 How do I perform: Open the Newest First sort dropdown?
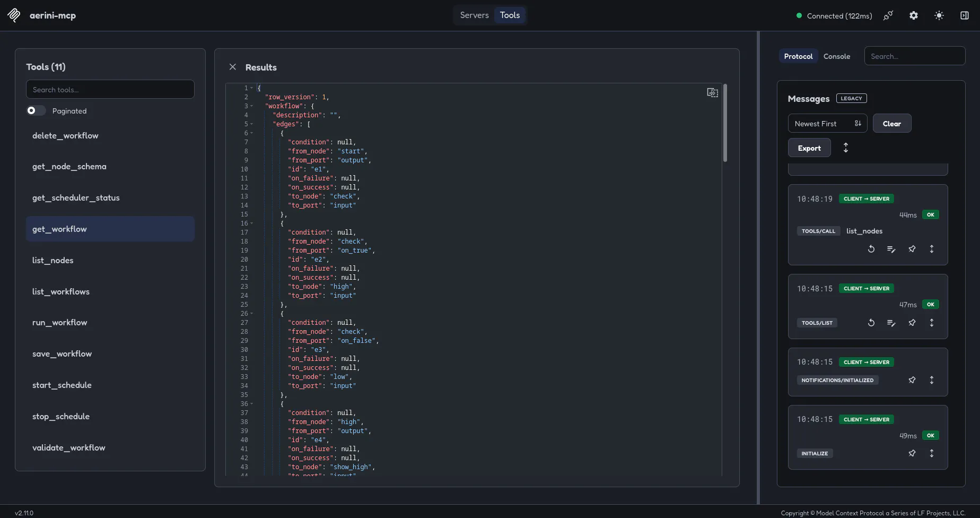(827, 124)
